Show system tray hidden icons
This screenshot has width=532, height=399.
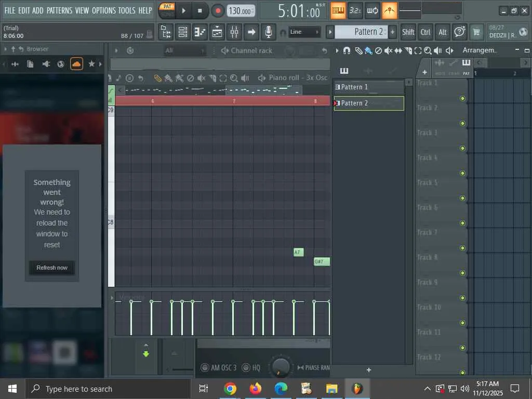pyautogui.click(x=427, y=389)
